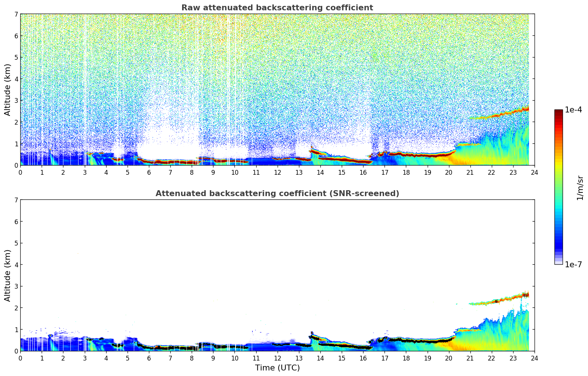The image size is (588, 376).
Task: Click the '1/m/sr' colorbar unit label
Action: click(x=580, y=188)
